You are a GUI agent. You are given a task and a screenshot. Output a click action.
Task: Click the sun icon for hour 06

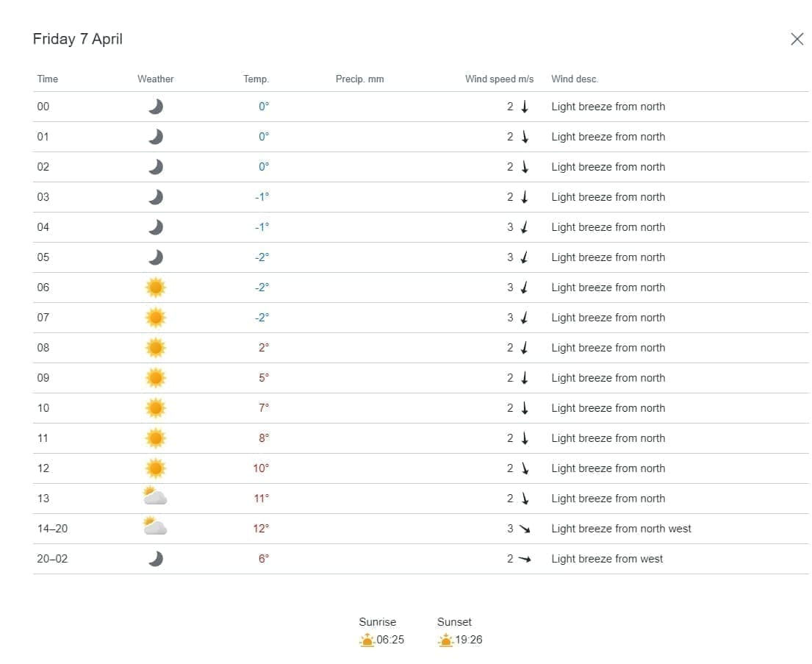(x=155, y=288)
